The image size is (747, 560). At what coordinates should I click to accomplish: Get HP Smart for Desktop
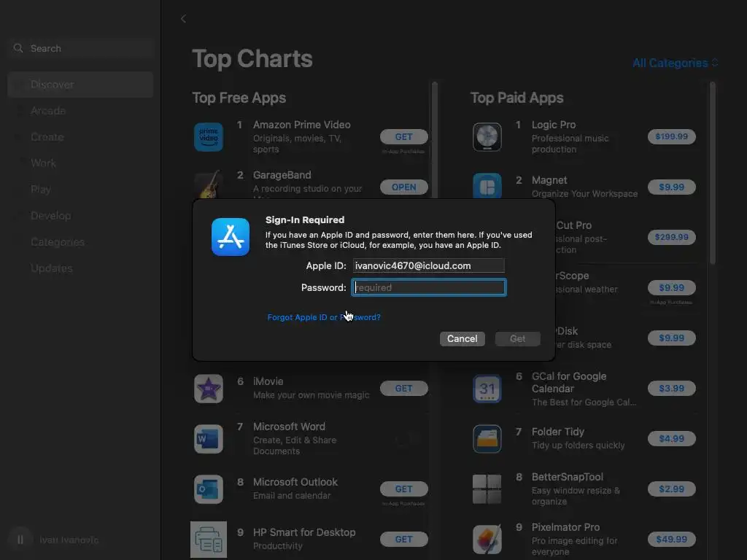click(x=404, y=540)
